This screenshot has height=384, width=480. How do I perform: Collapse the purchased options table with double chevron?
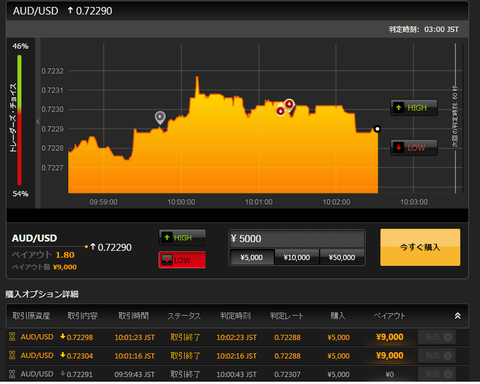click(x=458, y=316)
